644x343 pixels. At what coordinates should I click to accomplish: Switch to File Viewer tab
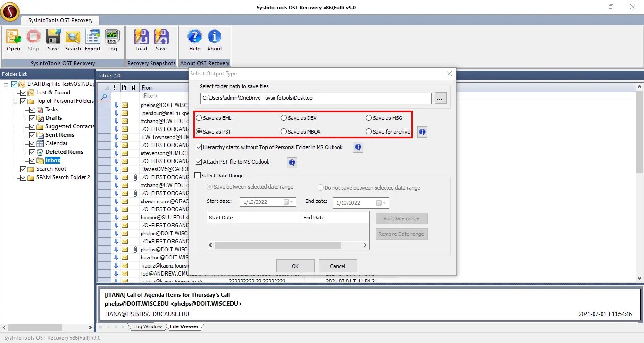184,326
